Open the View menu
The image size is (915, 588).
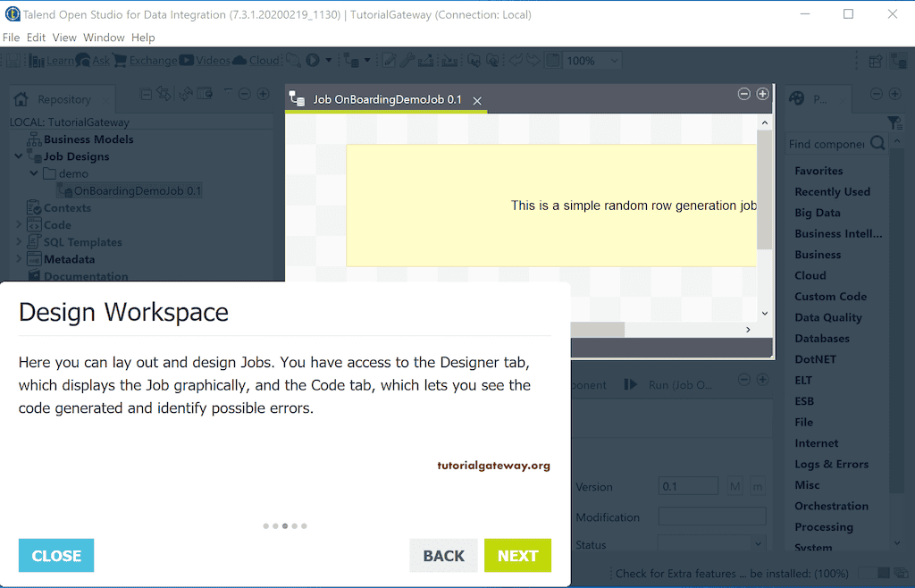tap(64, 38)
